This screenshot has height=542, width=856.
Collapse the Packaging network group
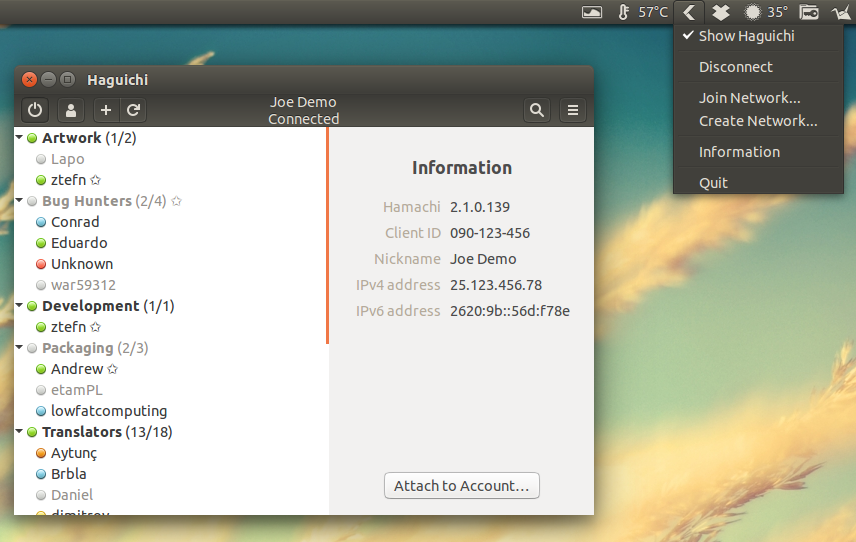(19, 347)
